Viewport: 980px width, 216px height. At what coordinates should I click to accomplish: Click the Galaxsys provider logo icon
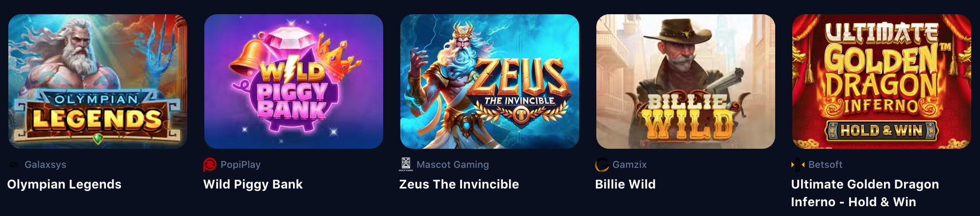pos(14,165)
